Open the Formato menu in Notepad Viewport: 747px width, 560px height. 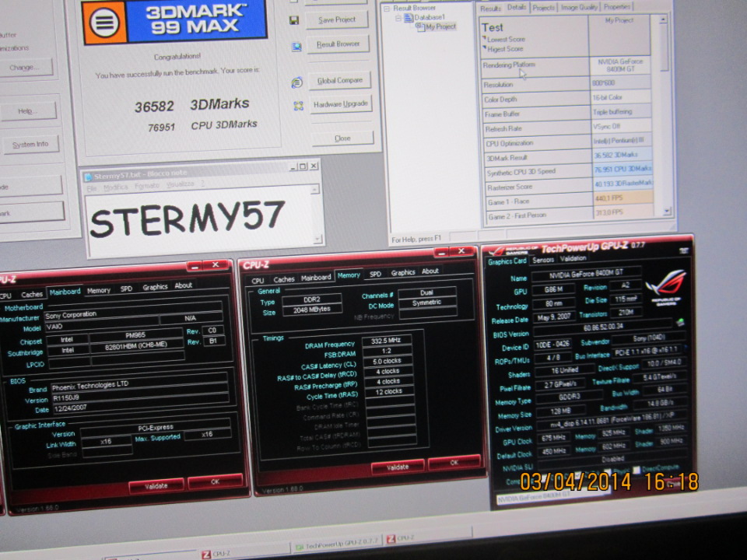pyautogui.click(x=147, y=186)
